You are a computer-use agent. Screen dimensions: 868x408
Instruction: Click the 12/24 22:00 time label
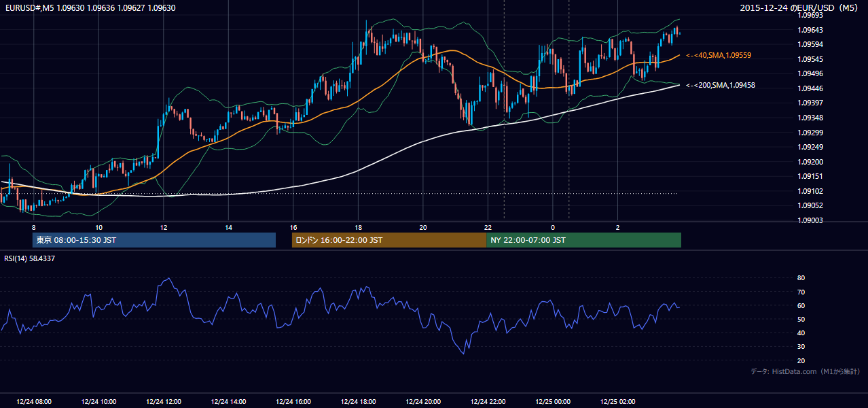pos(488,402)
